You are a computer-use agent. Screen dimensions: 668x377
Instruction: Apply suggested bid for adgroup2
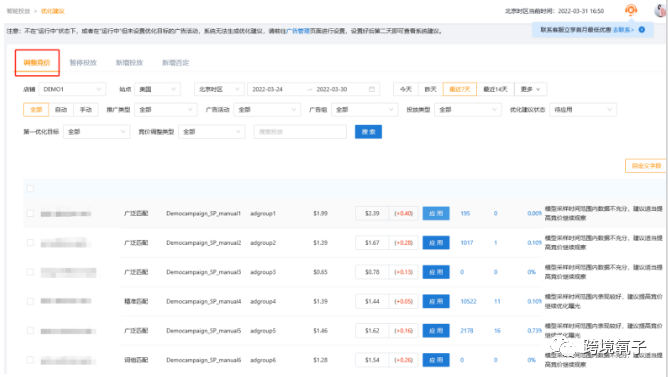pyautogui.click(x=436, y=243)
